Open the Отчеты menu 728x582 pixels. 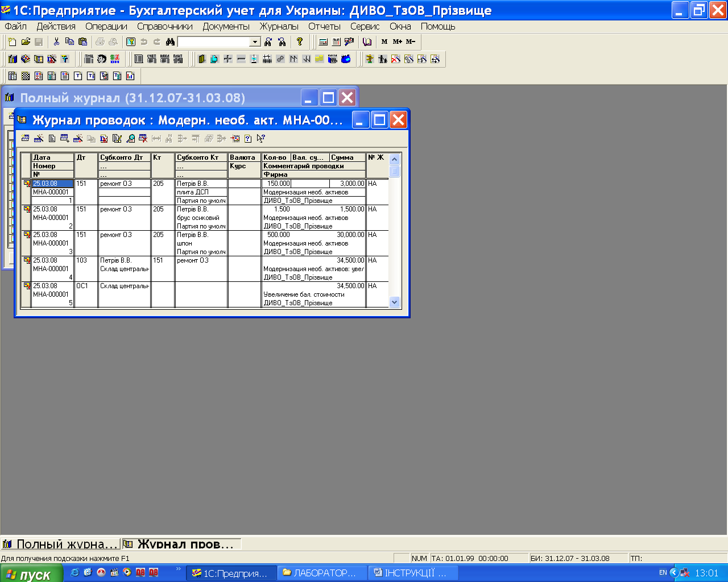tap(324, 26)
